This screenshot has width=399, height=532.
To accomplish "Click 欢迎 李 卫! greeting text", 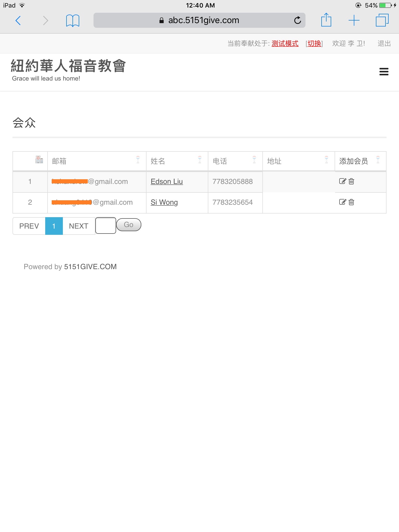I will (349, 43).
